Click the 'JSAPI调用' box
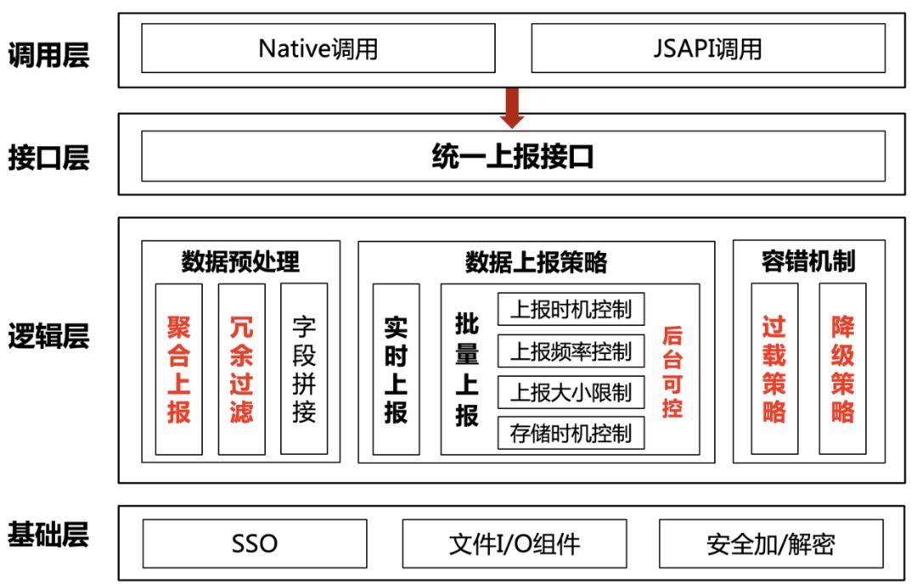Screen dimensions: 917x588 click(x=707, y=48)
